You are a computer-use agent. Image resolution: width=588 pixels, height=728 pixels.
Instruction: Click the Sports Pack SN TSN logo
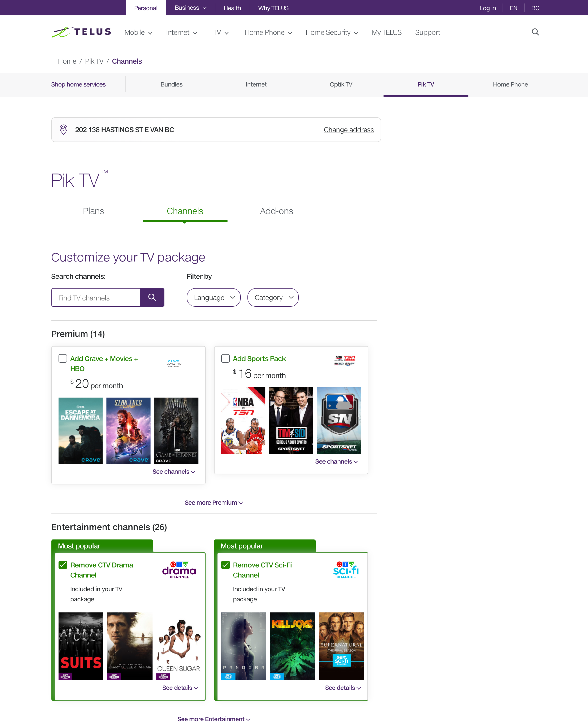pyautogui.click(x=345, y=360)
